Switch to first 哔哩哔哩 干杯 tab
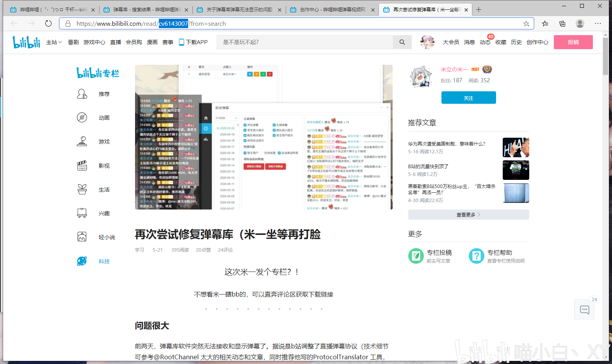Image resolution: width=612 pixels, height=364 pixels. 53,10
